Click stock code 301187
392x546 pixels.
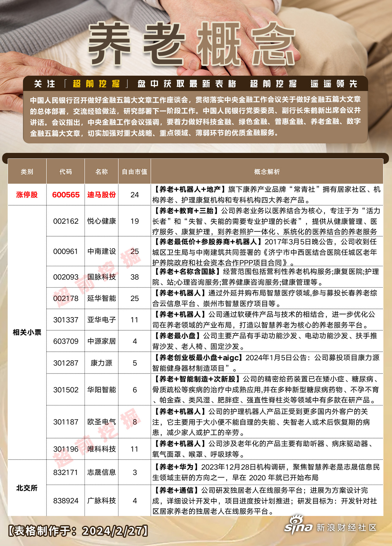point(66,422)
